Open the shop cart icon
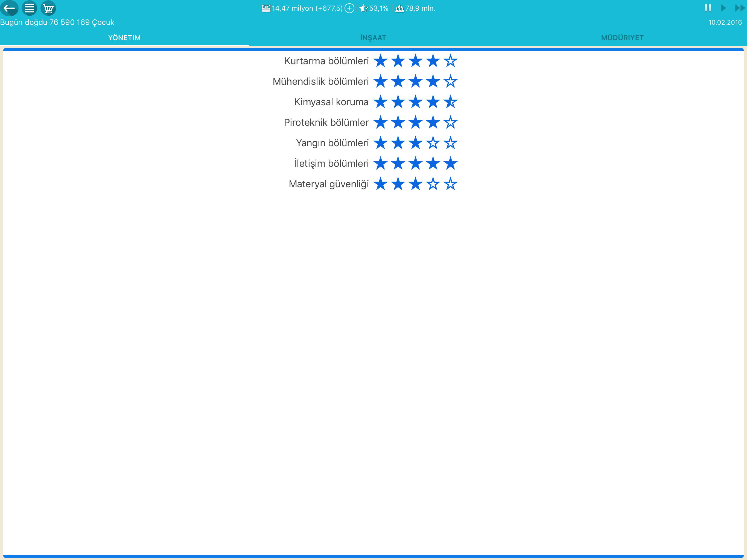 coord(48,8)
